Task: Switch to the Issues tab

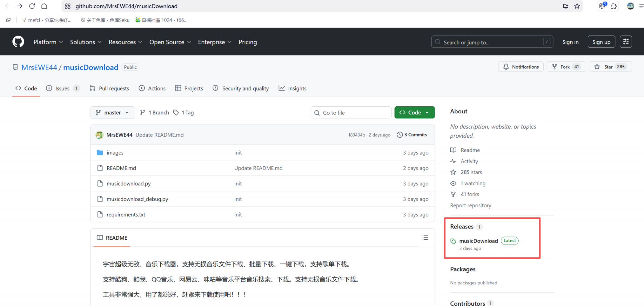Action: pos(62,89)
